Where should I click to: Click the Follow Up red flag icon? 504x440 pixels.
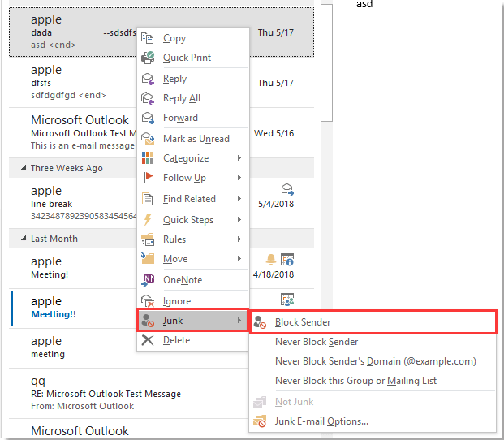coord(148,178)
